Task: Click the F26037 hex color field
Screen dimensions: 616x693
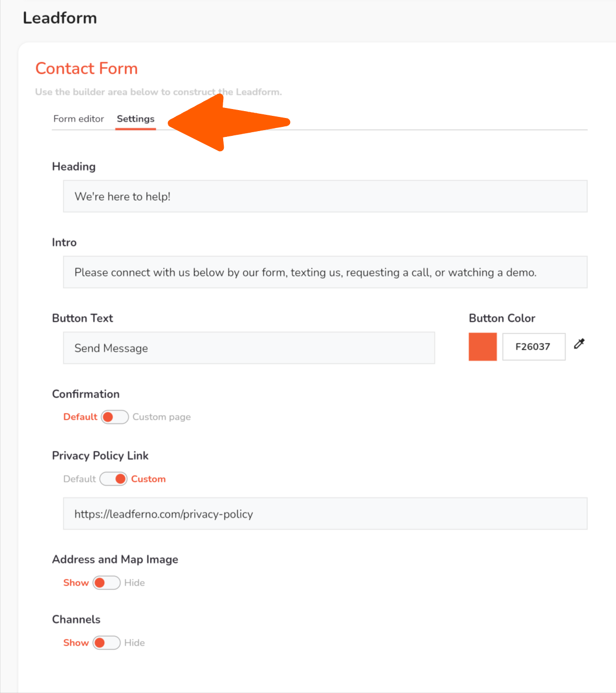Action: click(533, 346)
